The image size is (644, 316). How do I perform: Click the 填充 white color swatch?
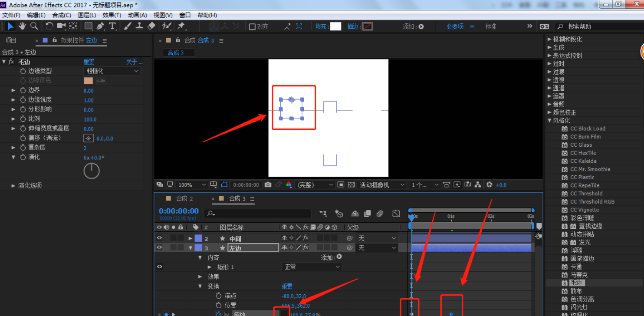pyautogui.click(x=335, y=26)
